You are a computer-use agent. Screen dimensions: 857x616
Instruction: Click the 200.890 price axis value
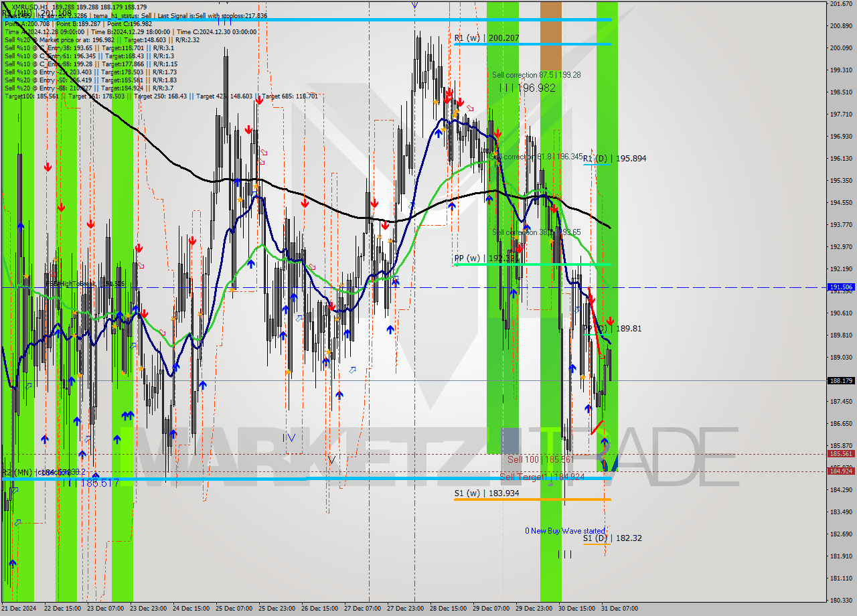pos(841,25)
